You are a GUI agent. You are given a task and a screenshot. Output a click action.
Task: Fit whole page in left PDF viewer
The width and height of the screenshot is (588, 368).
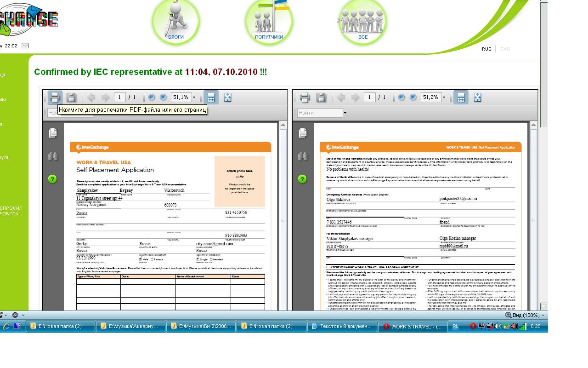[x=227, y=97]
